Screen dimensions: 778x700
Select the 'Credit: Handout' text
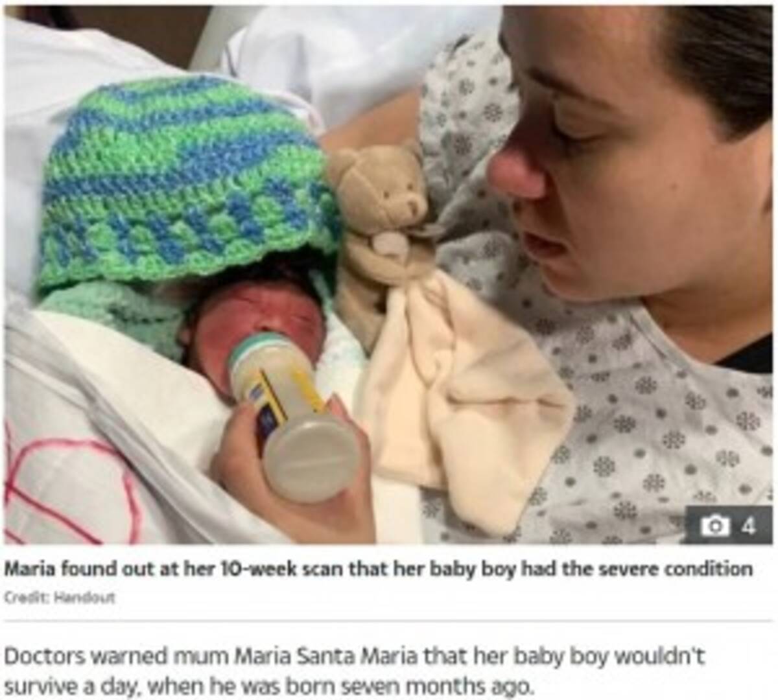click(60, 598)
